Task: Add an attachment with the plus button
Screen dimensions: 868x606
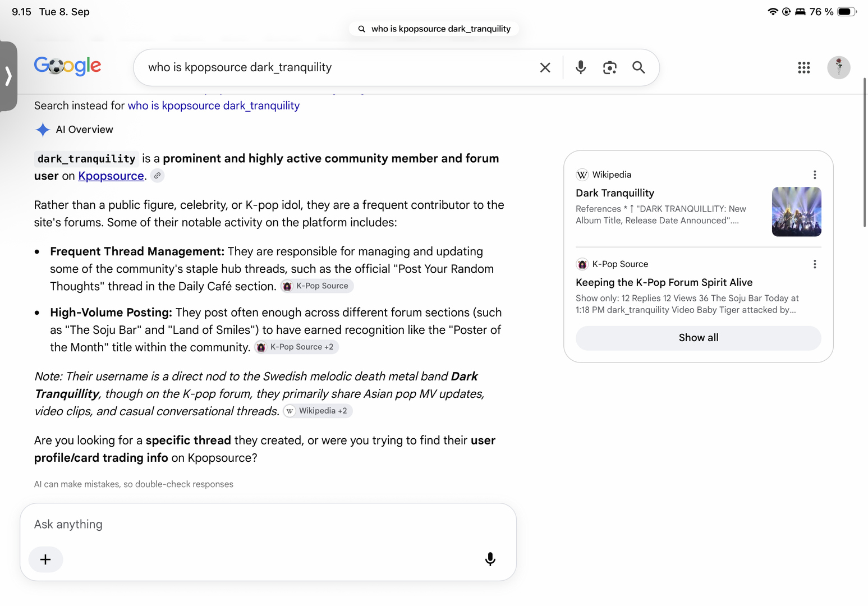Action: point(45,559)
